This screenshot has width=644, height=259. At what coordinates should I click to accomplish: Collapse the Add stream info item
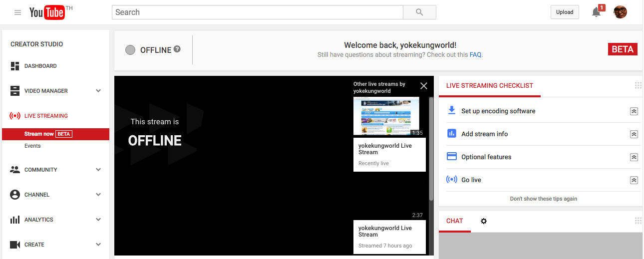634,134
